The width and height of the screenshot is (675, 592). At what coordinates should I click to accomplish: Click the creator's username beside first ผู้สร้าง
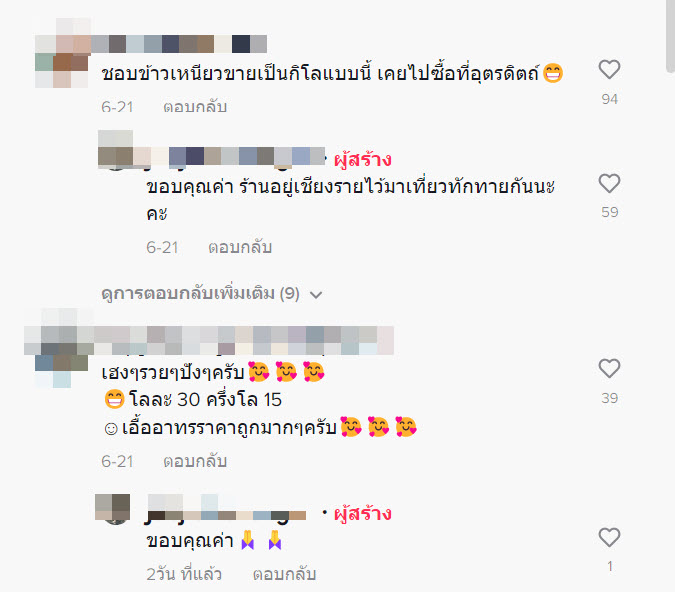pyautogui.click(x=230, y=156)
